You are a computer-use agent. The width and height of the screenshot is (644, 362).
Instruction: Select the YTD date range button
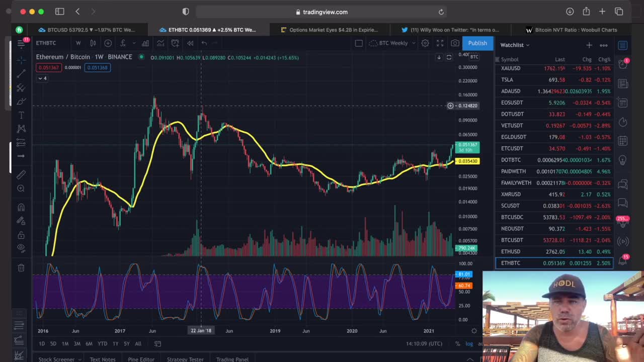click(102, 344)
